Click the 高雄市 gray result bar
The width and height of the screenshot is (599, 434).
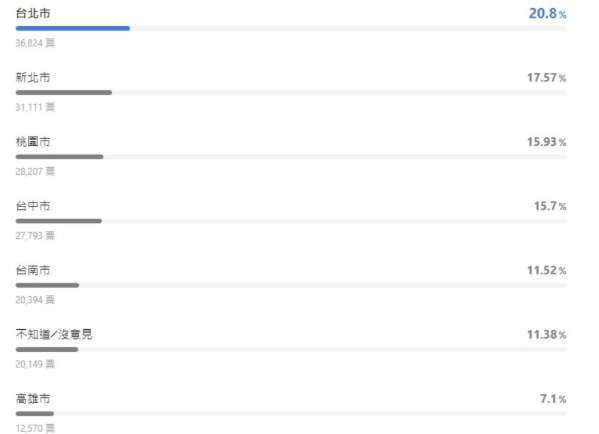(x=35, y=413)
